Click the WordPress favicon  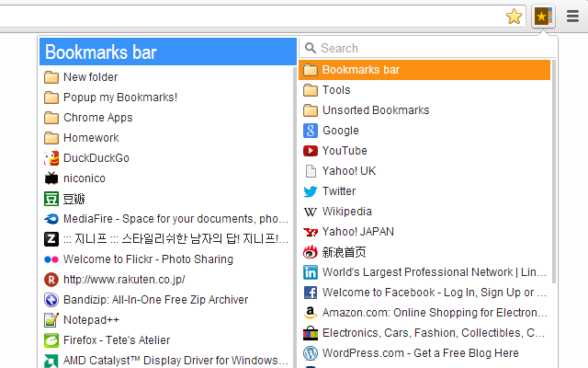pos(311,353)
